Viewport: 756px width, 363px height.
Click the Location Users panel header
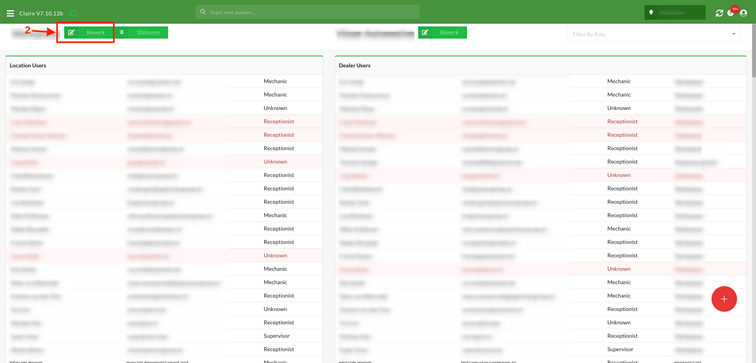coord(164,65)
